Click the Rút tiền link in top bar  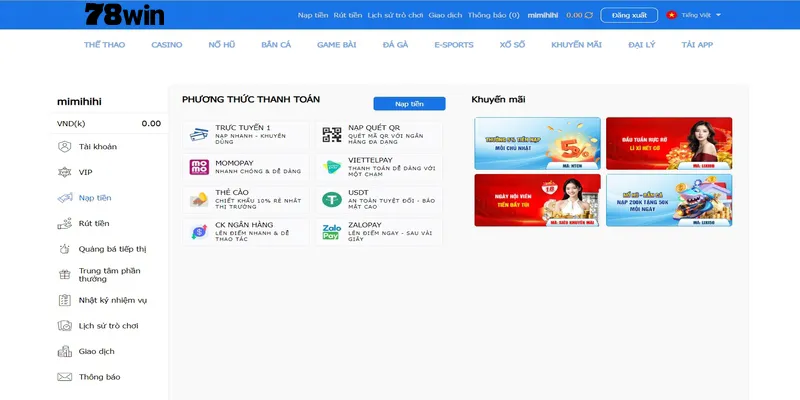pos(348,15)
